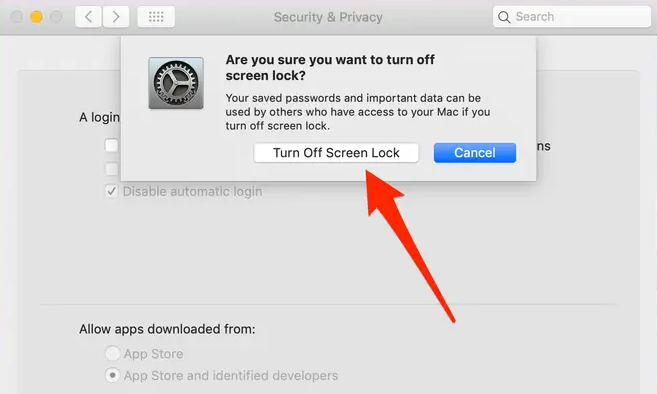Screen dimensions: 657x394
Task: Click the Allow apps downloaded from label
Action: (x=167, y=329)
